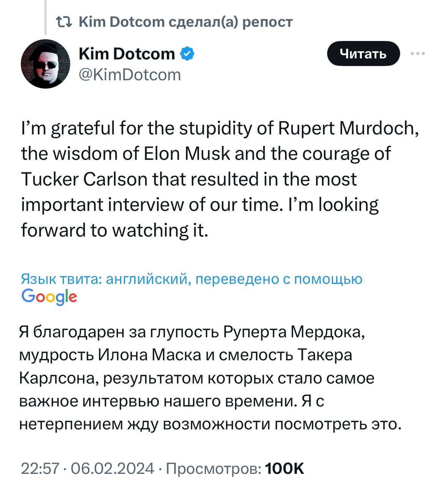Click the 'Просмотров:' views label

click(x=214, y=469)
